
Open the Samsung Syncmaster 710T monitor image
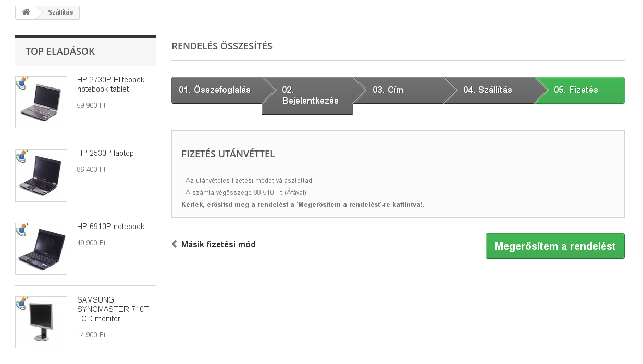pyautogui.click(x=41, y=322)
